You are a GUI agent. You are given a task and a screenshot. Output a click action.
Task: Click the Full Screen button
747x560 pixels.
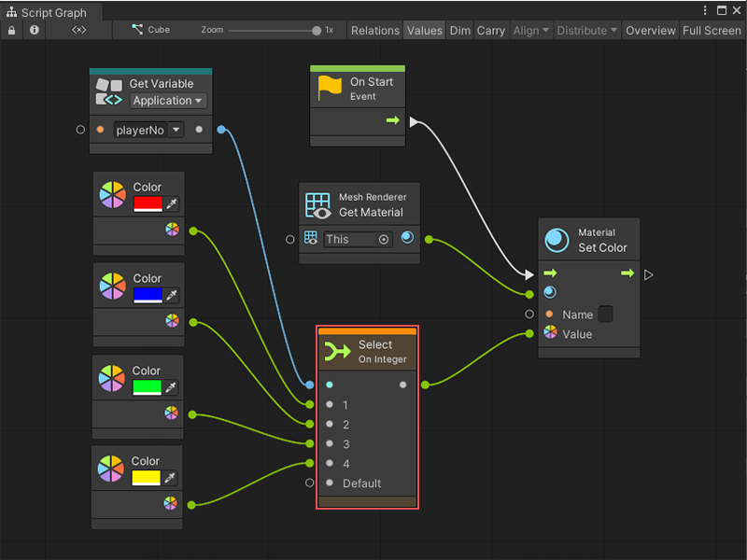[x=712, y=30]
